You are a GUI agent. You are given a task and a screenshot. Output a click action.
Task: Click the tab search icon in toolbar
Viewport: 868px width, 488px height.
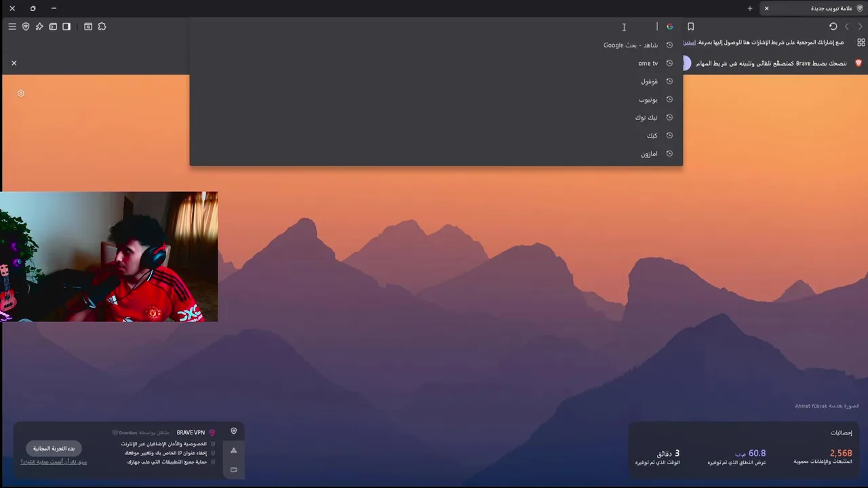pyautogui.click(x=88, y=26)
